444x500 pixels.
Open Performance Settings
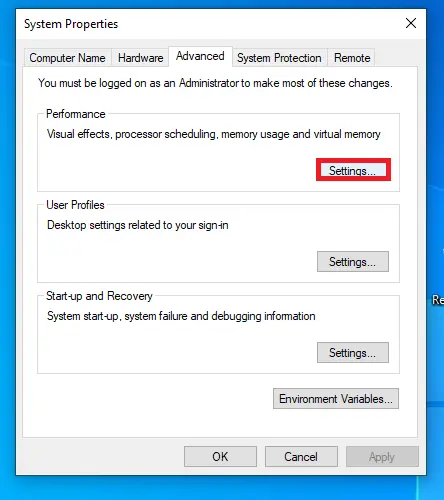click(353, 170)
